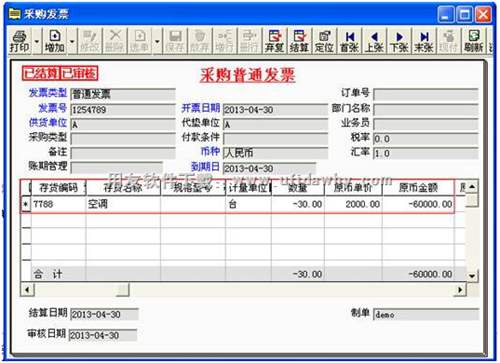This screenshot has width=500, height=363.
Task: Click the 打印 print toolbar icon
Action: 20,41
